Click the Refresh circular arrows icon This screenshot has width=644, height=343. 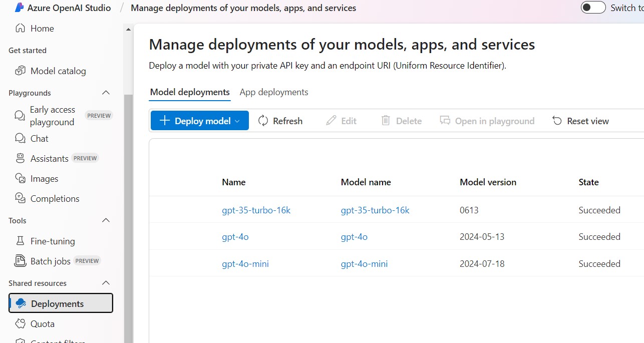(x=263, y=121)
